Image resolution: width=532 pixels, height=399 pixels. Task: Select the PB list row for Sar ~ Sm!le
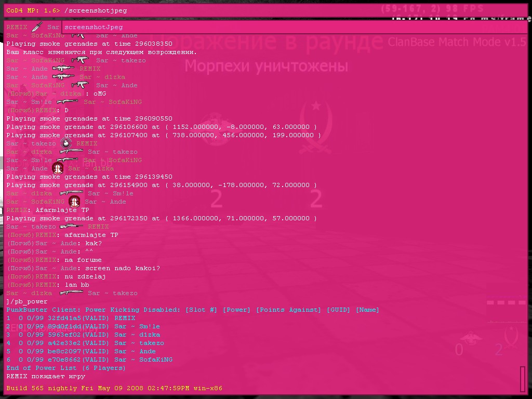click(83, 326)
